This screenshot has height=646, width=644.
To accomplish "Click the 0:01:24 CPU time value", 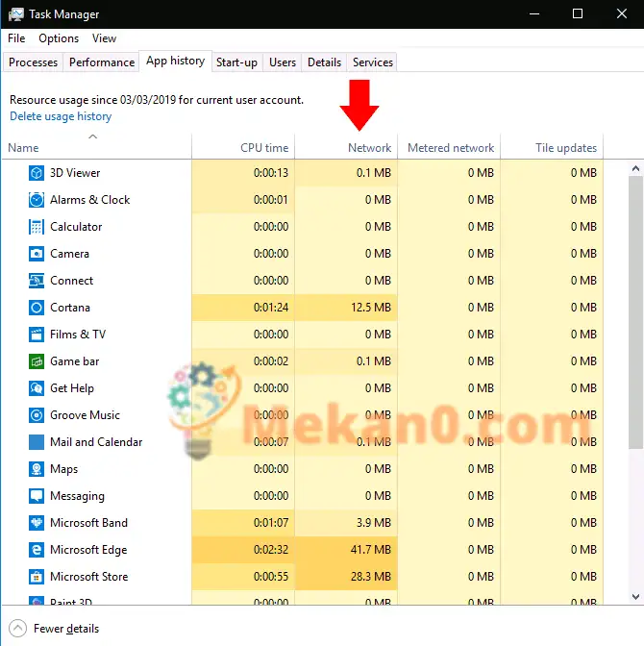I will (271, 308).
